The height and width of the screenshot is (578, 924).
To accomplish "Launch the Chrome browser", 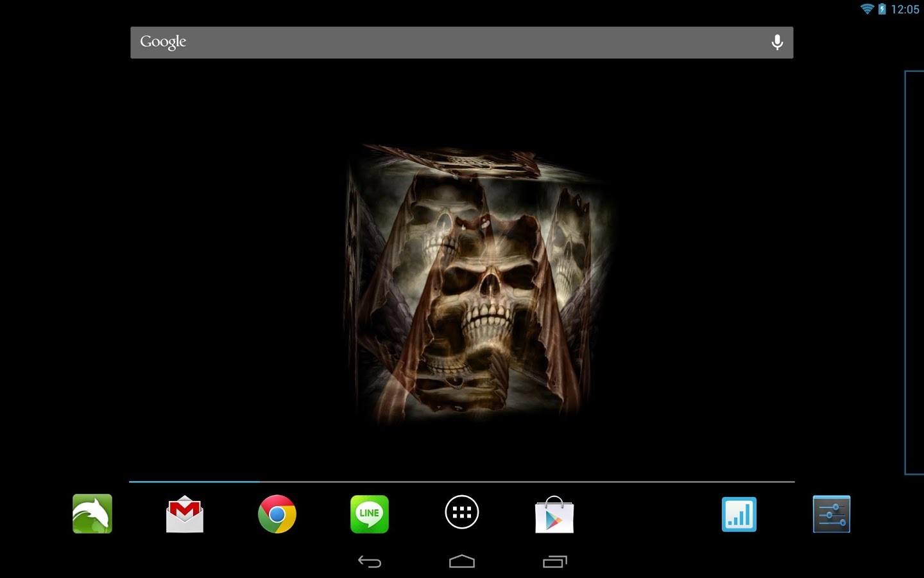I will point(277,514).
